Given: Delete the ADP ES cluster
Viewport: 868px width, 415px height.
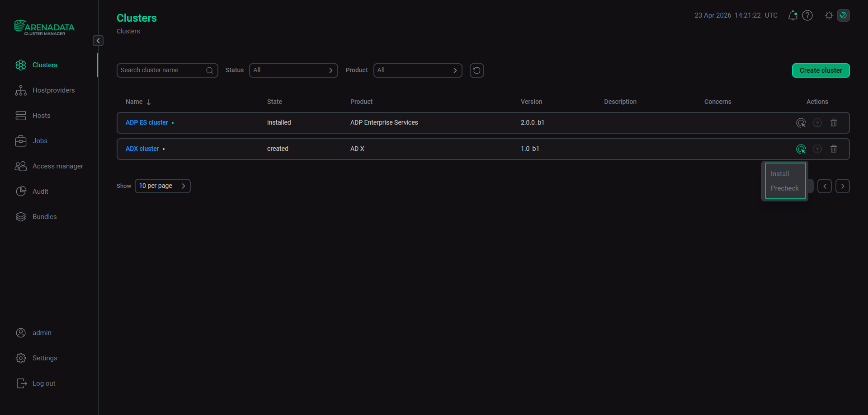Looking at the screenshot, I should [x=834, y=123].
